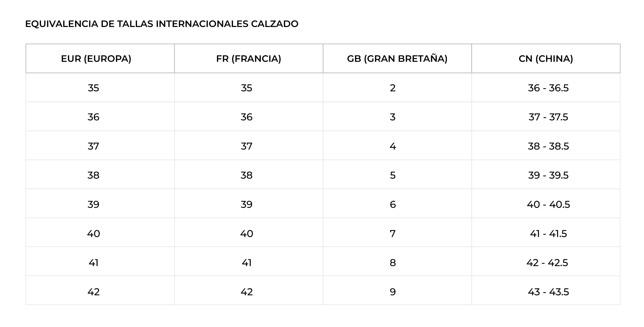Select the CN cell reading 37 - 37.5

pyautogui.click(x=548, y=117)
